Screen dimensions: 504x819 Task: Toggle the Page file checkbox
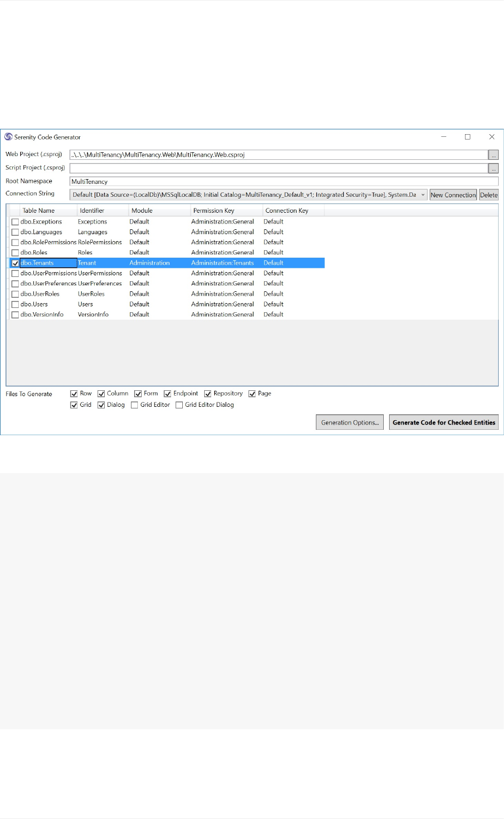click(252, 393)
